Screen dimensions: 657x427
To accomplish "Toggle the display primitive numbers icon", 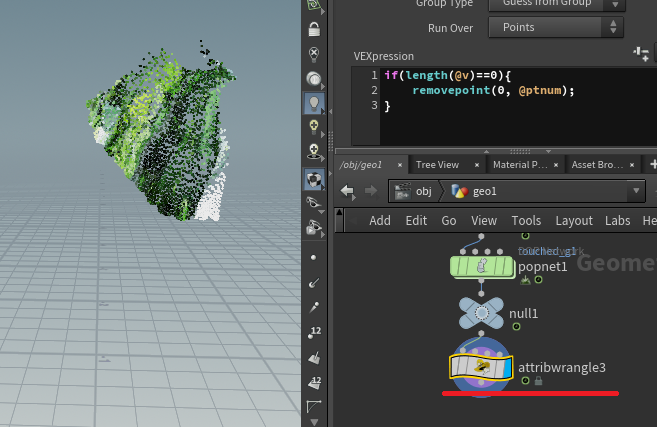I will click(x=314, y=382).
